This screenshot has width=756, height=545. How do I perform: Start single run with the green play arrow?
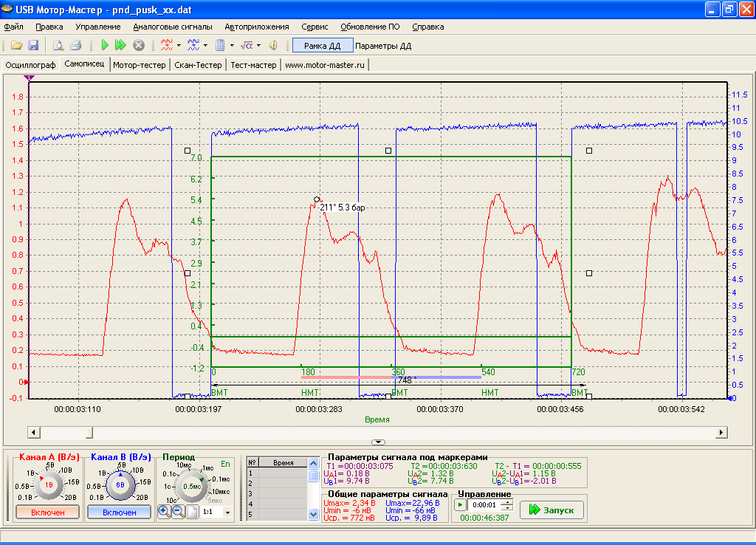[x=105, y=45]
